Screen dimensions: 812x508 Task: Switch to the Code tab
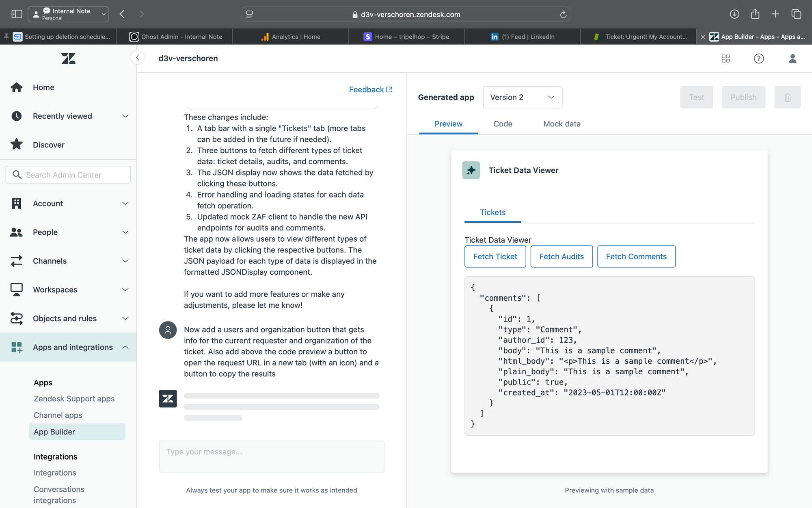[503, 124]
